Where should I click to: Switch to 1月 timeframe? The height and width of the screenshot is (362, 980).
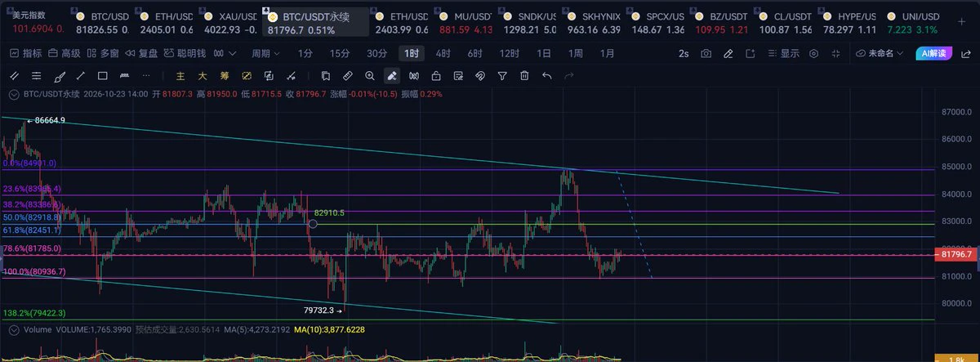point(607,53)
